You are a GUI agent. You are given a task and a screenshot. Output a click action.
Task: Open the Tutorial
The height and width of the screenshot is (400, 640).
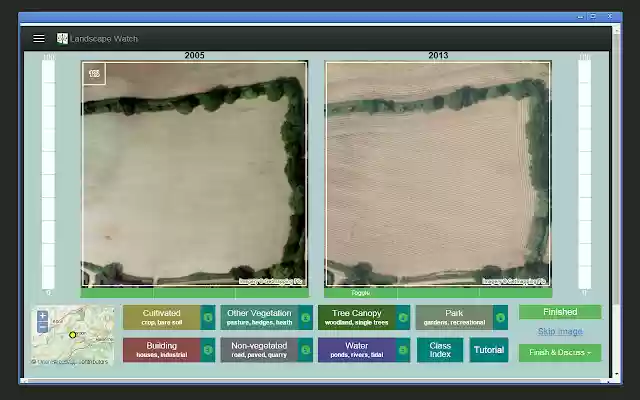(x=489, y=350)
